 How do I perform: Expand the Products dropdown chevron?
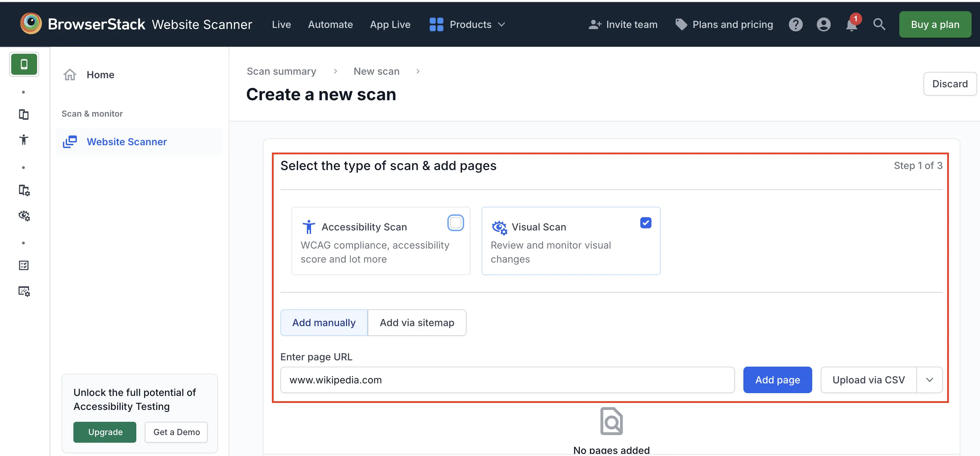coord(502,24)
